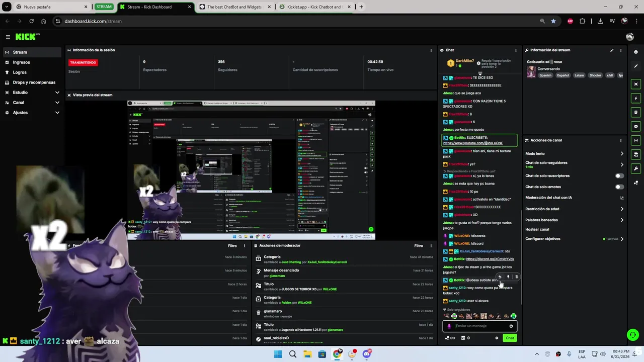Click the pencil edit icon in the right rail

coord(636,66)
